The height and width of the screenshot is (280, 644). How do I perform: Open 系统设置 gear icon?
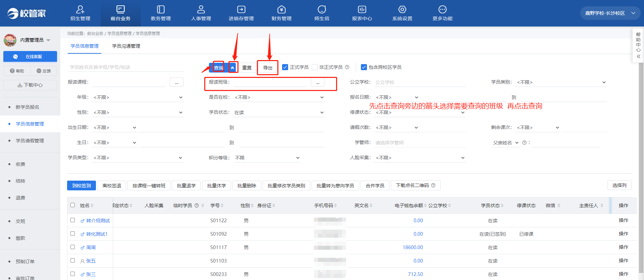(402, 9)
